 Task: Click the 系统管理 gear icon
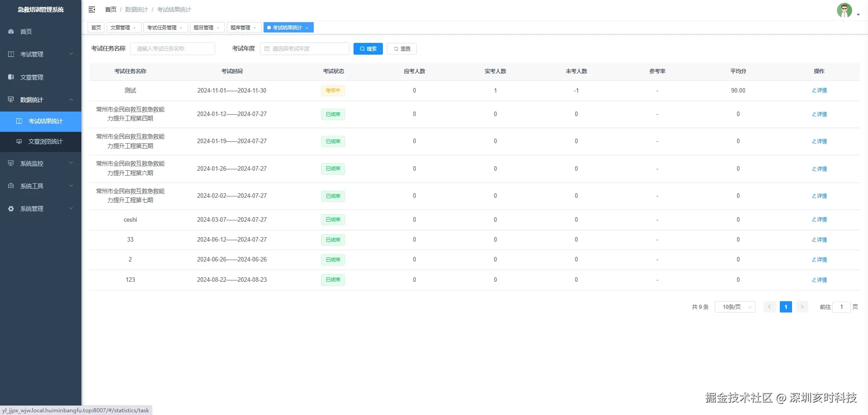pyautogui.click(x=11, y=209)
